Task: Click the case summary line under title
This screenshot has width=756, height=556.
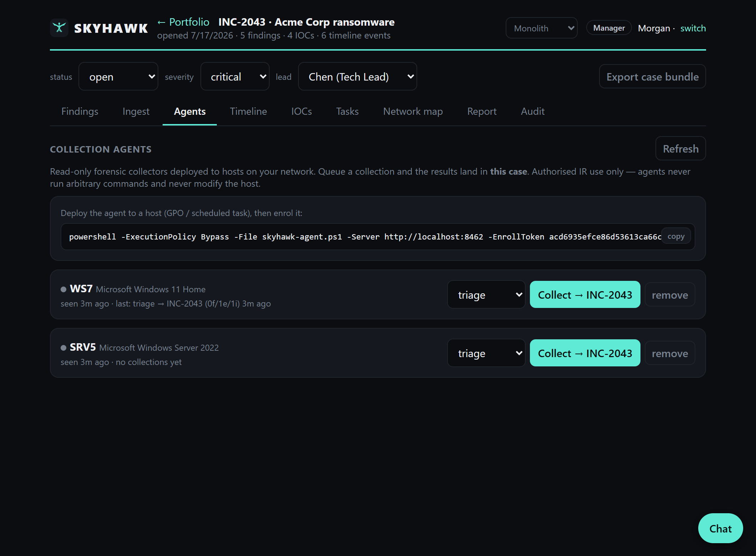Action: click(x=274, y=36)
